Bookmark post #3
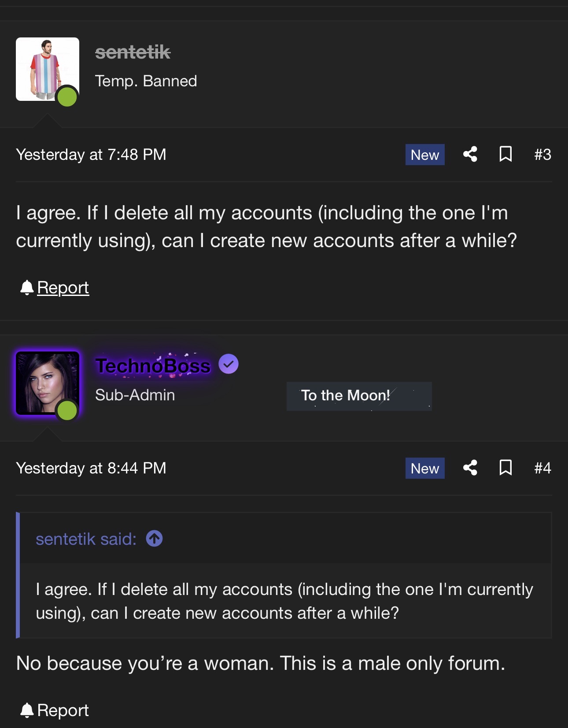568x728 pixels. pos(505,155)
